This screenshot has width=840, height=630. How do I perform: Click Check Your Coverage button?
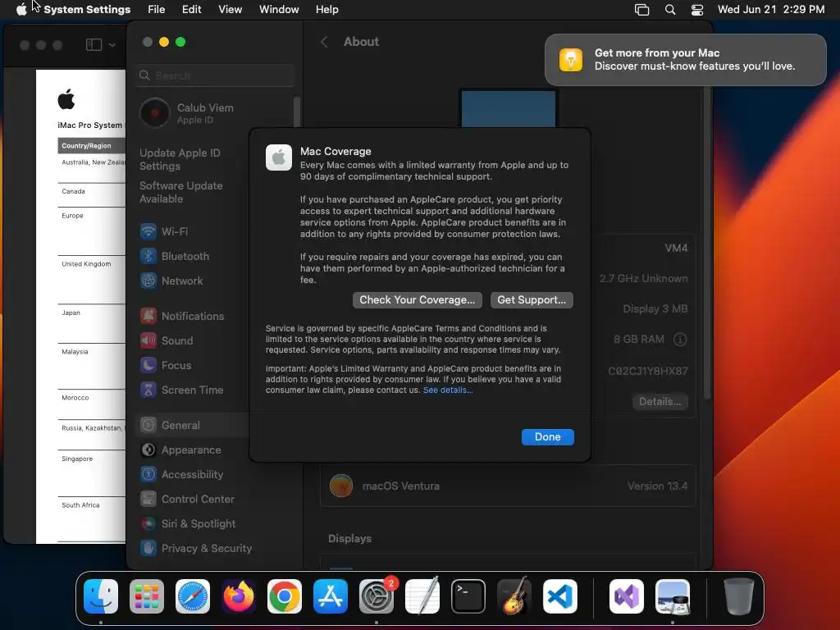pyautogui.click(x=418, y=300)
